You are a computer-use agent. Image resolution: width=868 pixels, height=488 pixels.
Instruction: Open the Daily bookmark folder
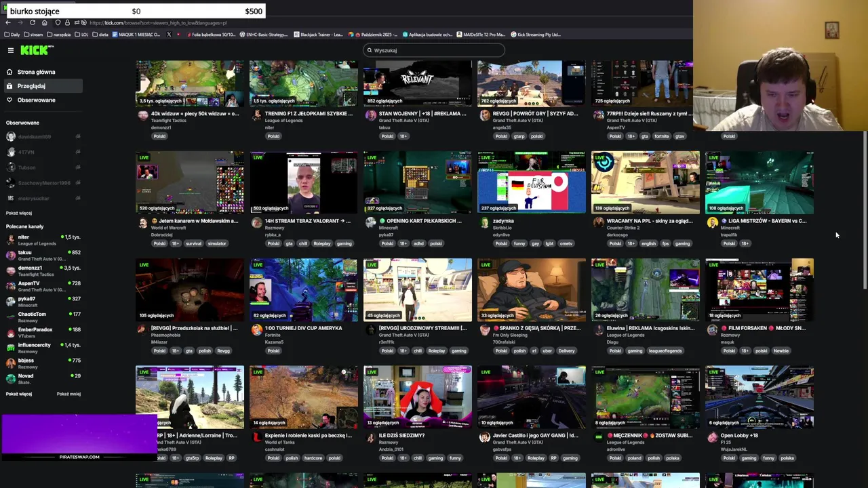click(x=12, y=35)
